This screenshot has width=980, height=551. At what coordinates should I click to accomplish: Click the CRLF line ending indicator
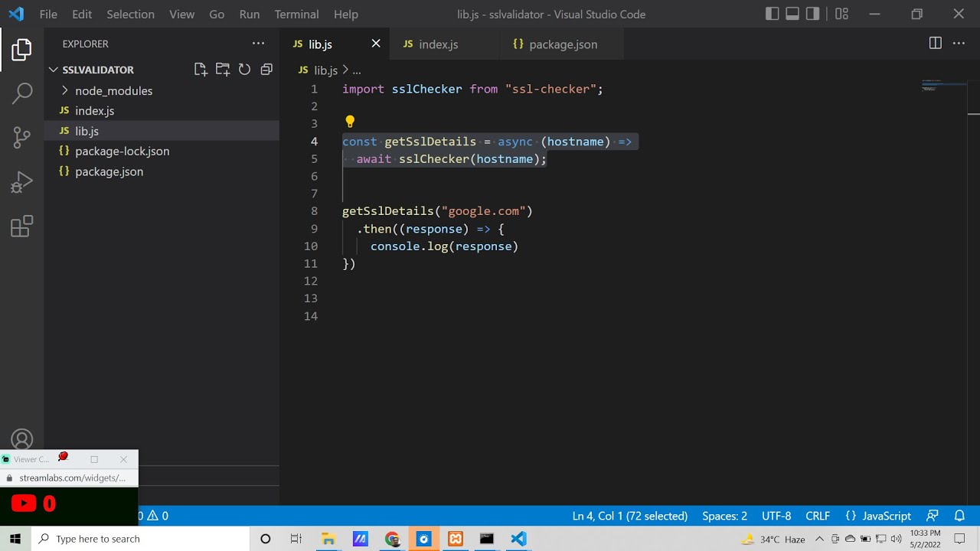[817, 516]
